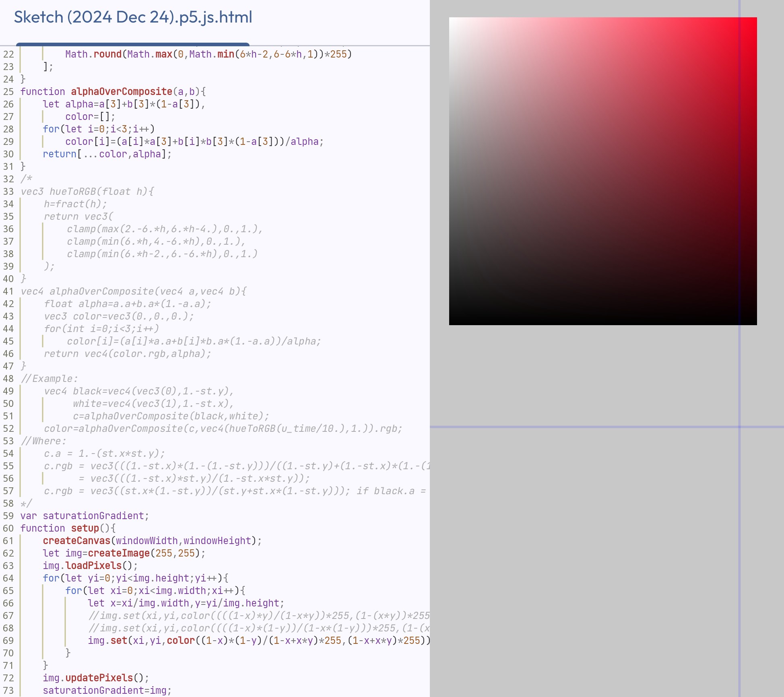Viewport: 784px width, 697px height.
Task: Click createImage call on line 62
Action: pos(119,553)
